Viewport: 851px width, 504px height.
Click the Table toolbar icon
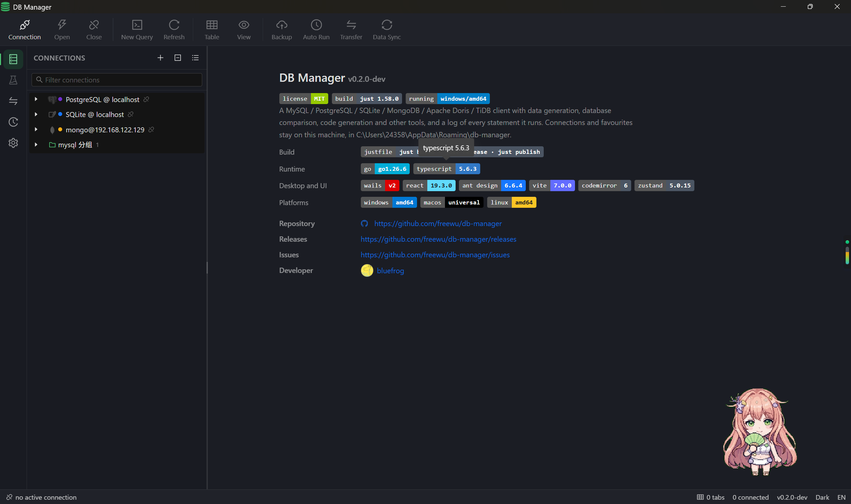212,30
